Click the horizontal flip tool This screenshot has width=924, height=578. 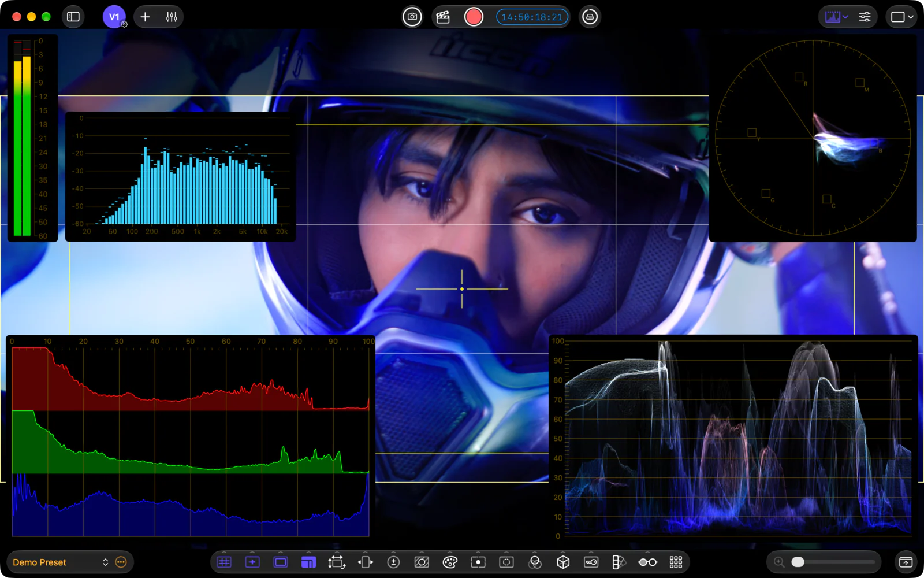click(x=365, y=562)
